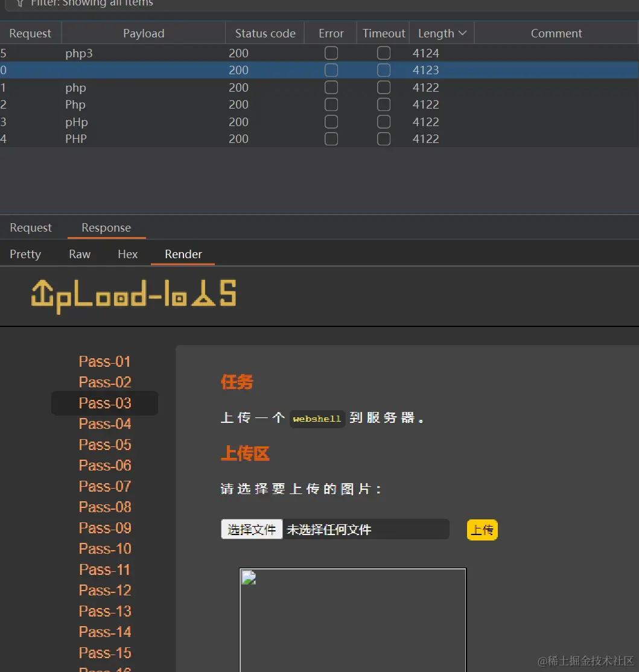This screenshot has width=639, height=672.
Task: Switch to Render view
Action: click(x=183, y=254)
